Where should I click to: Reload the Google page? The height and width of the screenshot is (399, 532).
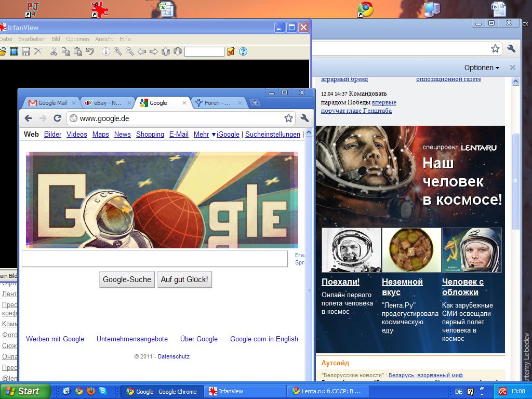click(x=57, y=118)
